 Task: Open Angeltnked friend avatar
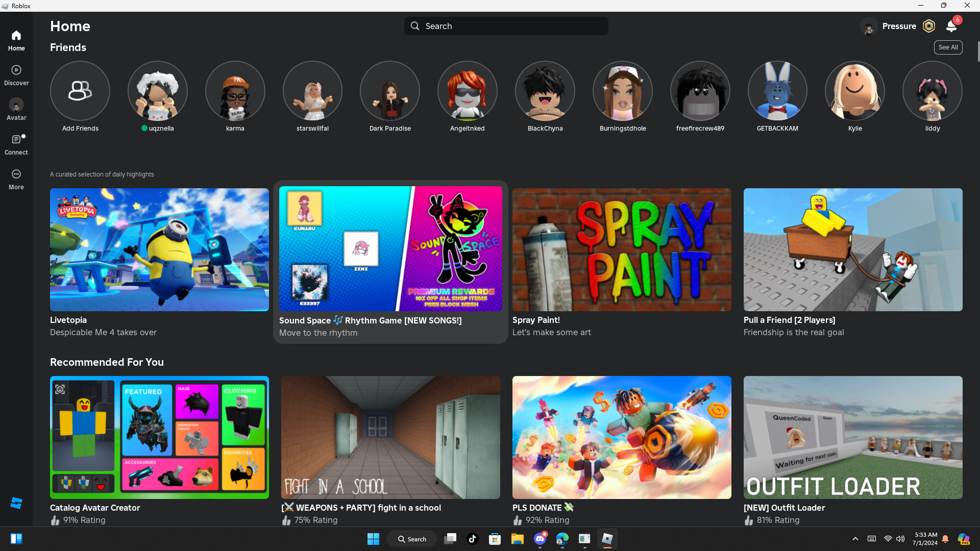468,91
